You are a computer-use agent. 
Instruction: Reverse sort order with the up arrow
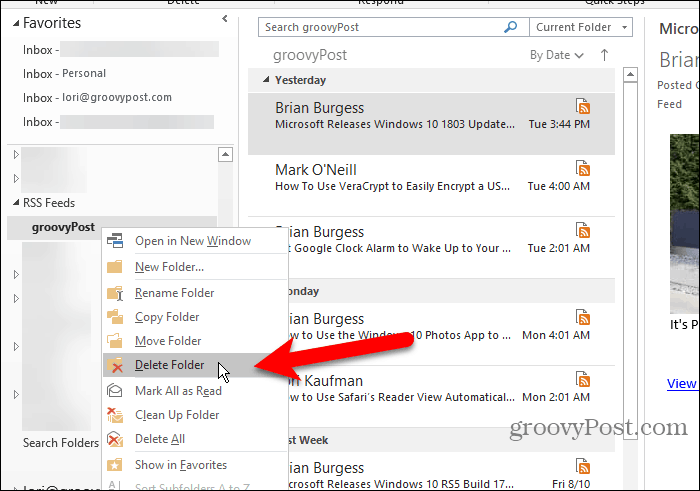[x=604, y=55]
